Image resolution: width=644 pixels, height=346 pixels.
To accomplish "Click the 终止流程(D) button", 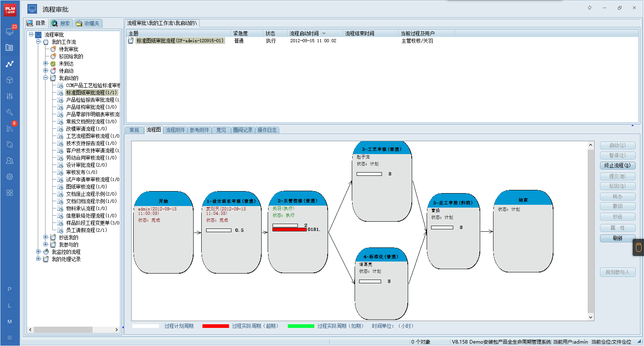I will [x=617, y=165].
